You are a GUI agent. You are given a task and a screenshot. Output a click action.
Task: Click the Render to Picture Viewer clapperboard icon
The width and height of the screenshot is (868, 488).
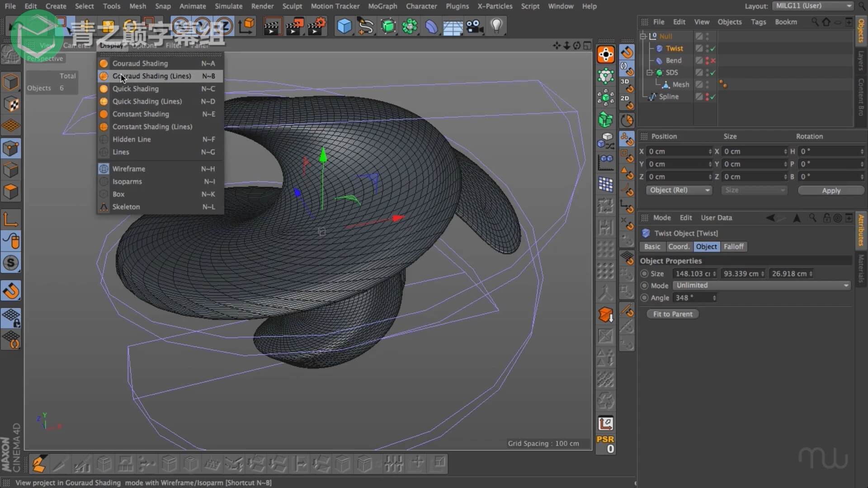tap(294, 26)
